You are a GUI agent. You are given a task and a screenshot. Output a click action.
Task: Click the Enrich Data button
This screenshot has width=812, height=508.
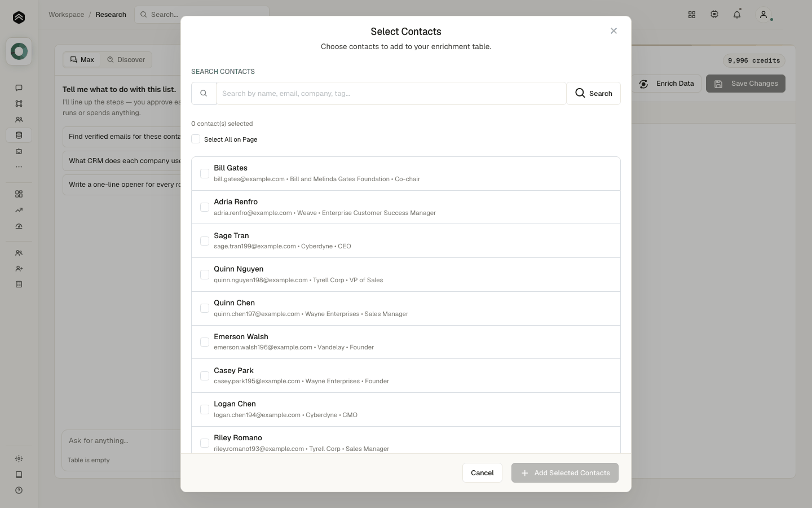coord(667,84)
